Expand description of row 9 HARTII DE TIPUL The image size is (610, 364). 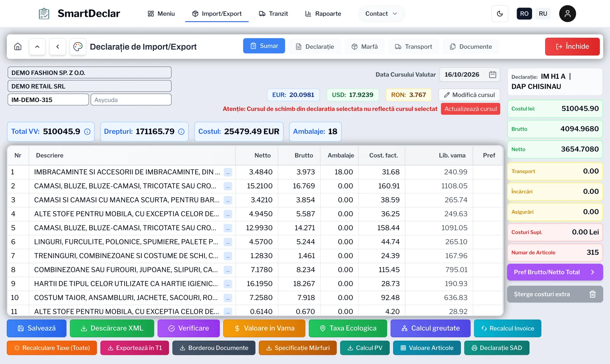[228, 284]
